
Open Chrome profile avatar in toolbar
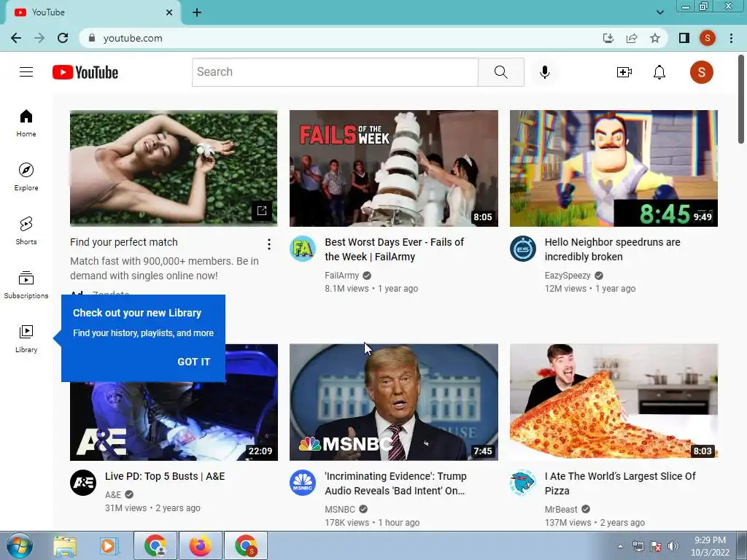pos(708,38)
